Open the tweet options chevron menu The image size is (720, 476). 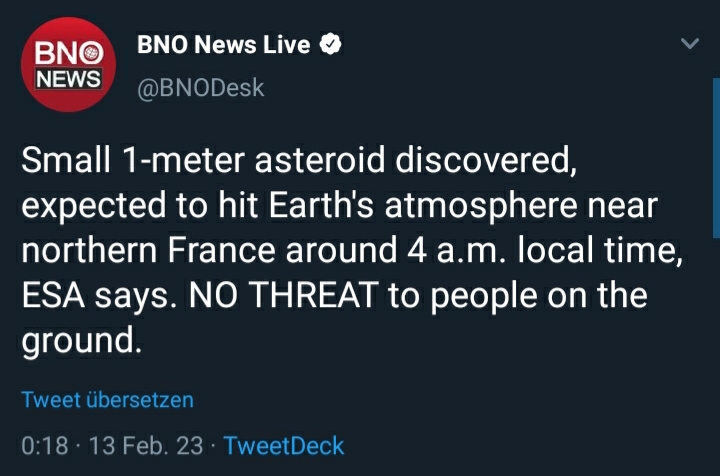pyautogui.click(x=689, y=45)
